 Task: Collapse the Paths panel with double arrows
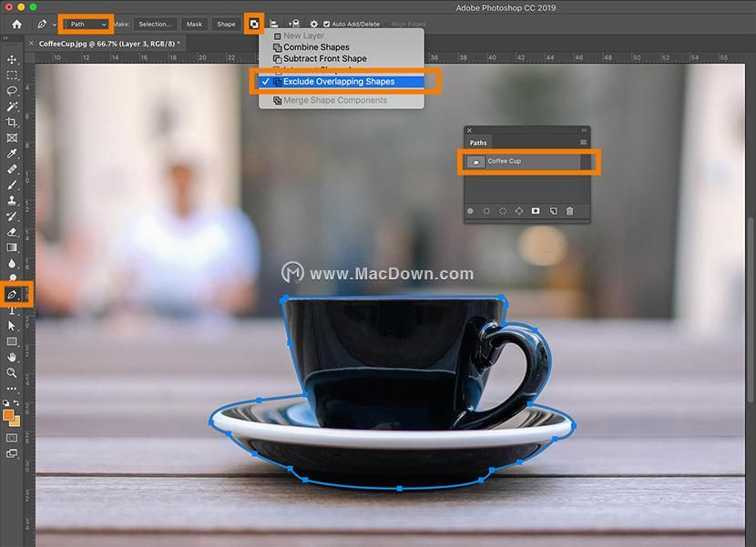point(584,130)
